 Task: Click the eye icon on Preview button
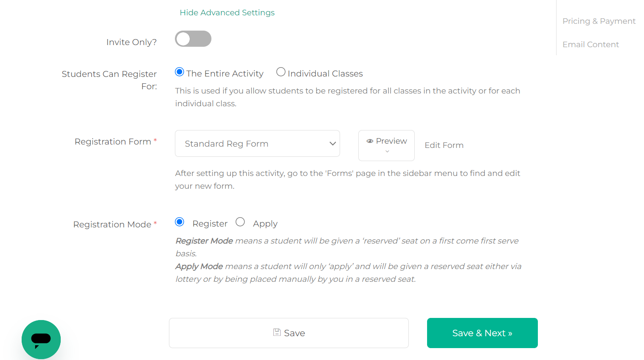click(370, 141)
